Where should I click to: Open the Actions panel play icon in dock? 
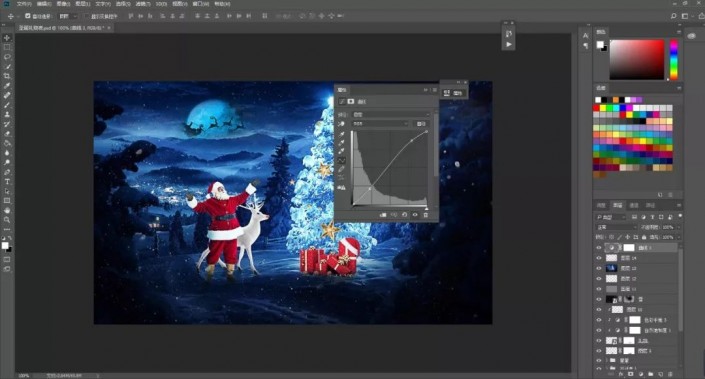(x=509, y=45)
